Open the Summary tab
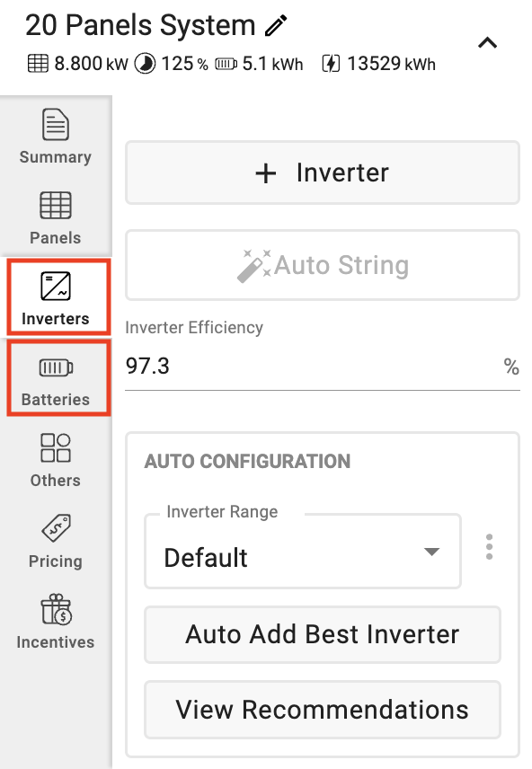 (56, 137)
